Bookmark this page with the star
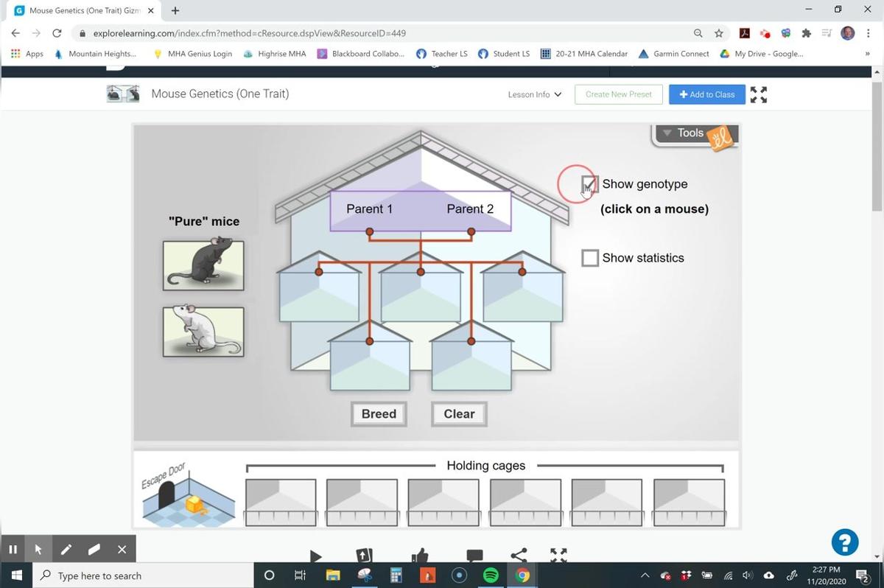The image size is (884, 588). pos(718,33)
